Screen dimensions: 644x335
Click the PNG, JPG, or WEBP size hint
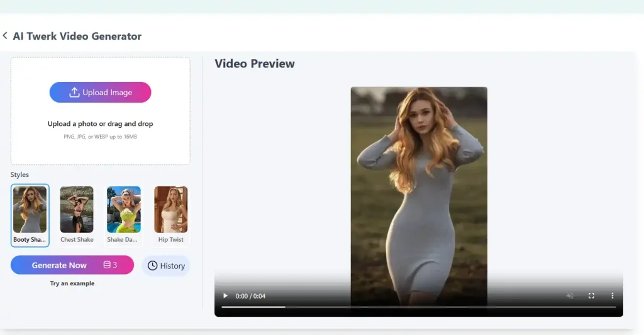[100, 137]
